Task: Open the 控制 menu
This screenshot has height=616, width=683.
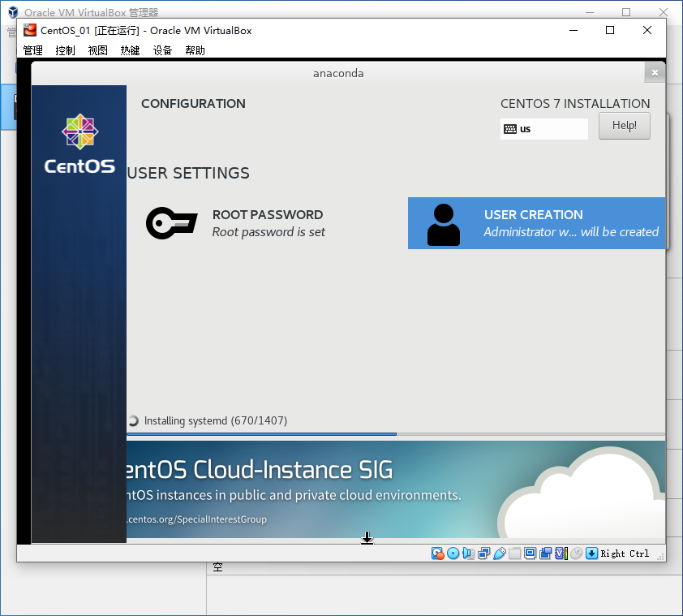Action: tap(66, 50)
